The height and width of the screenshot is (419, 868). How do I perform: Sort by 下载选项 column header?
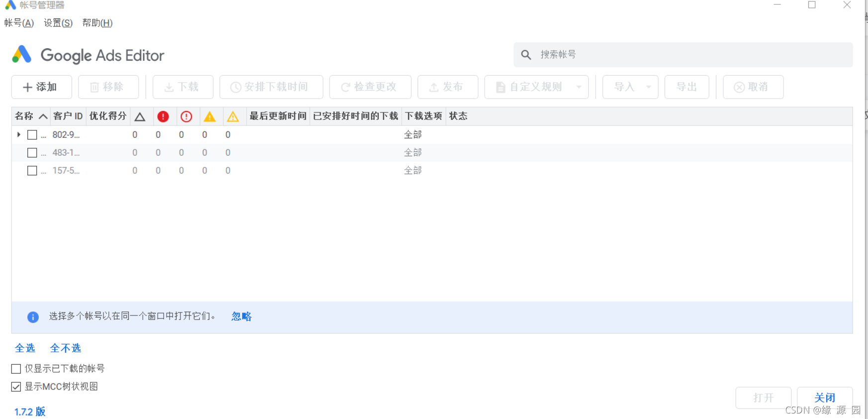coord(424,116)
